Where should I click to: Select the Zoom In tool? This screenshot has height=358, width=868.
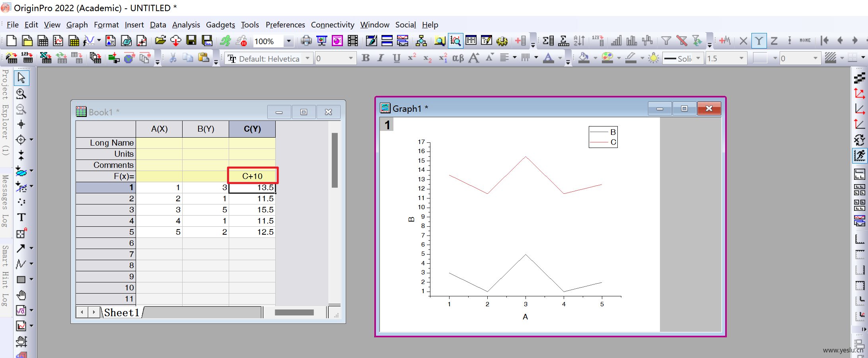click(x=21, y=93)
